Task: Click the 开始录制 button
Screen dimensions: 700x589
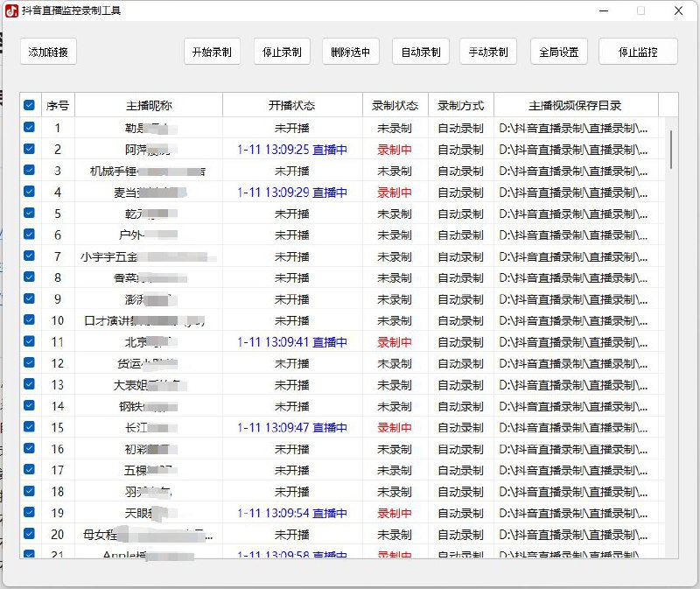Action: point(213,52)
